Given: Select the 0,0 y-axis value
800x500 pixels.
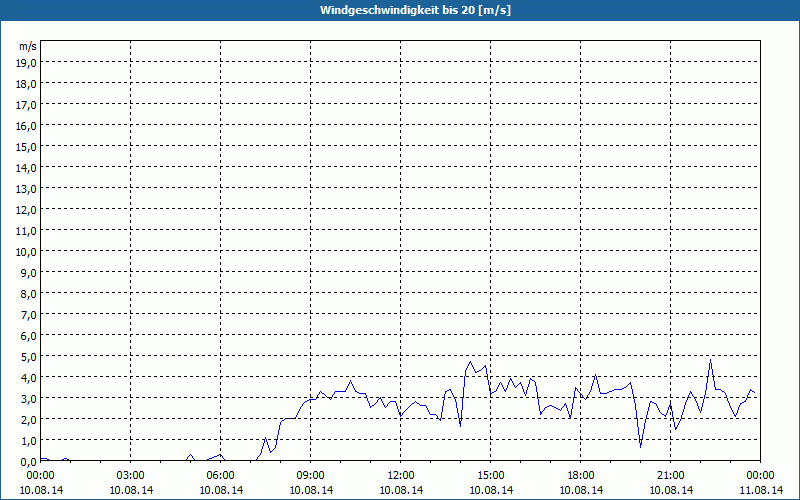Looking at the screenshot, I should [x=28, y=461].
